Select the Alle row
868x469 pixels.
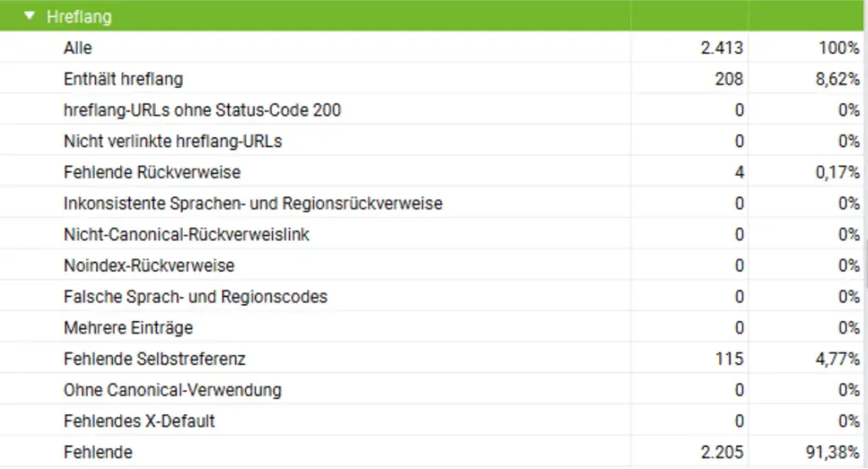coord(77,48)
